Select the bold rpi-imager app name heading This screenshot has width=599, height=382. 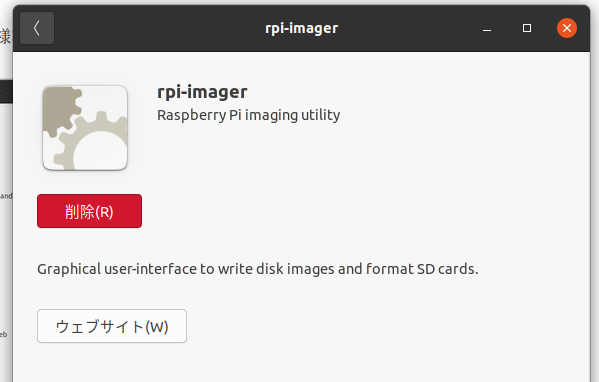(202, 92)
